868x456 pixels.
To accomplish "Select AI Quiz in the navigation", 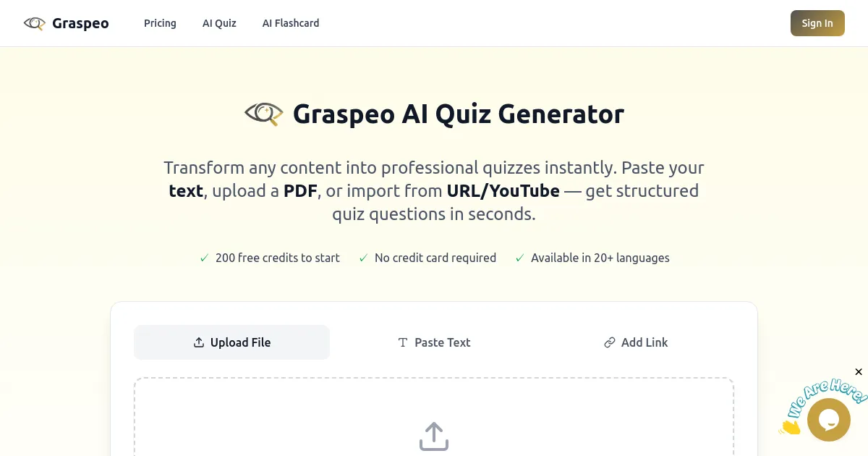I will point(219,23).
